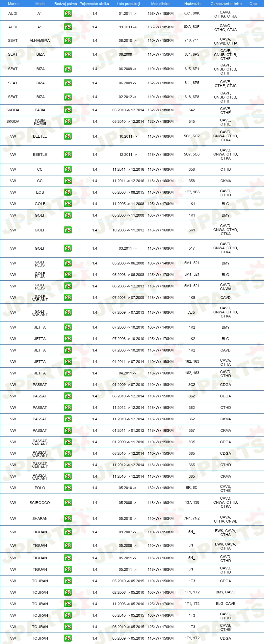Click PB fuel icon for Audi A1 8XA row
The height and width of the screenshot is (644, 264).
[x=68, y=27]
